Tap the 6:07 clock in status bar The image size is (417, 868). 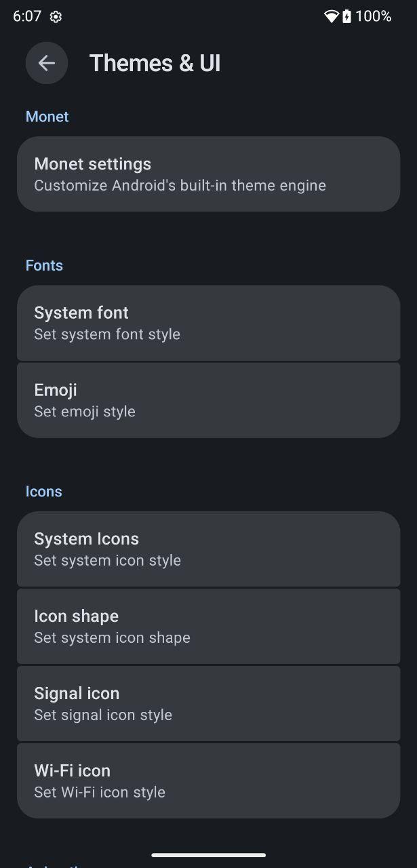tap(27, 17)
